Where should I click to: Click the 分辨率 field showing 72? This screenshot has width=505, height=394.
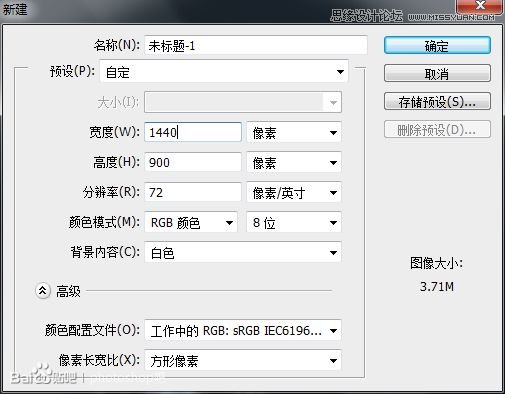click(x=193, y=192)
